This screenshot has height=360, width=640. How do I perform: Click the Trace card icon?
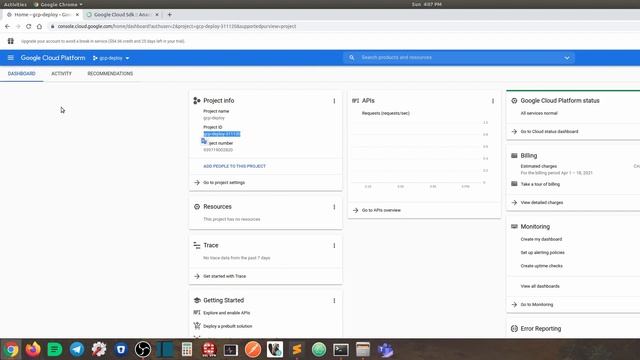197,245
